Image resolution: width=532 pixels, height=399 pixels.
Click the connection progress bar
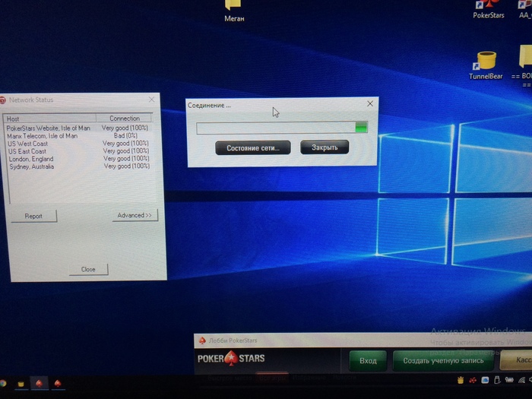pos(282,128)
